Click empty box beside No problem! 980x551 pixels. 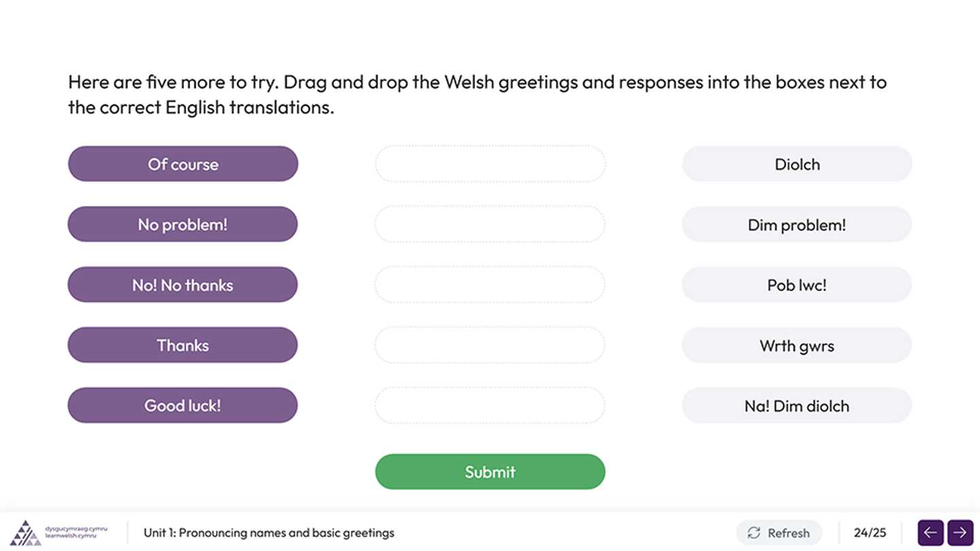[x=490, y=224]
